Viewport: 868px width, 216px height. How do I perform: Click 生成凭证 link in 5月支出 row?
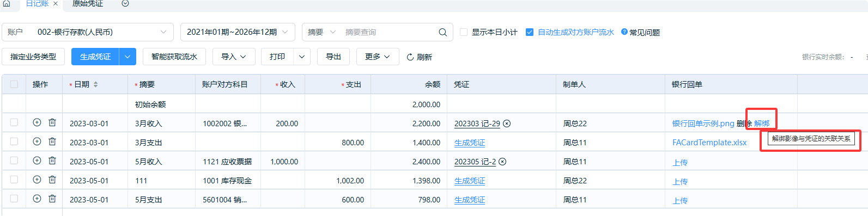(470, 200)
